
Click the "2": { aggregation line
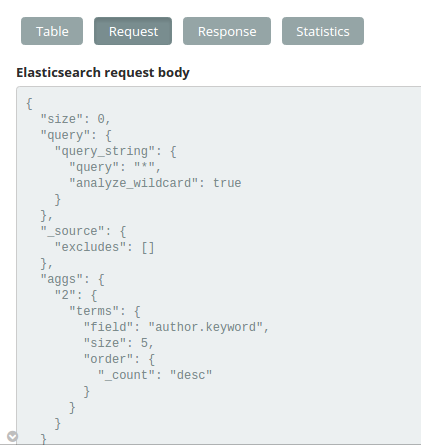[76, 295]
